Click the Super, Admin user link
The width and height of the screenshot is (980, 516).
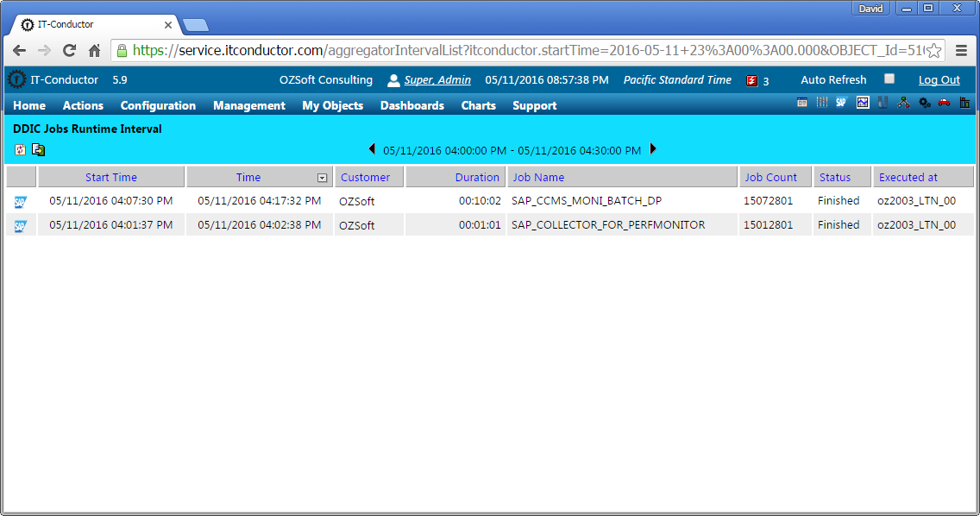pyautogui.click(x=437, y=80)
